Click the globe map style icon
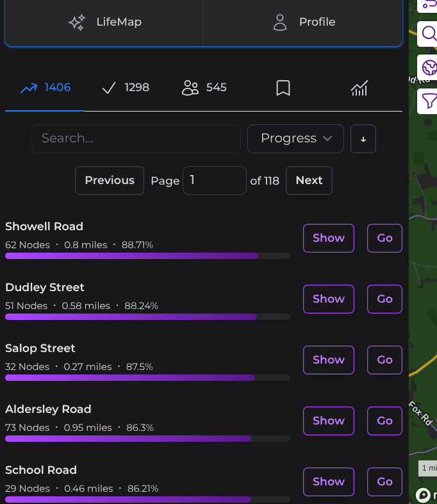Screen dimensions: 437x504 (429, 67)
